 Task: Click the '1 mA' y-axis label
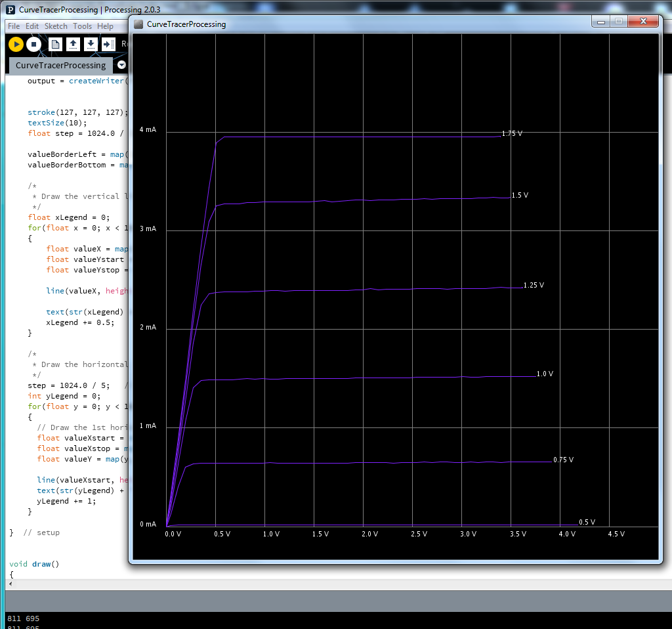coord(148,425)
